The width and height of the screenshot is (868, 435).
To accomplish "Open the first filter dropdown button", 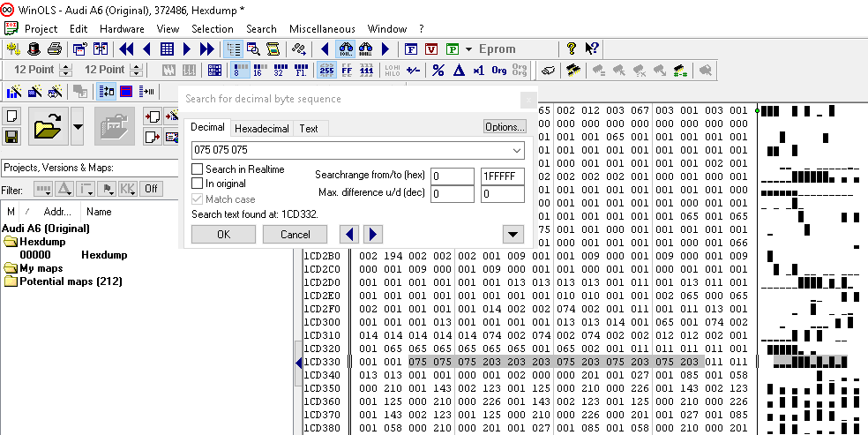I will [42, 190].
